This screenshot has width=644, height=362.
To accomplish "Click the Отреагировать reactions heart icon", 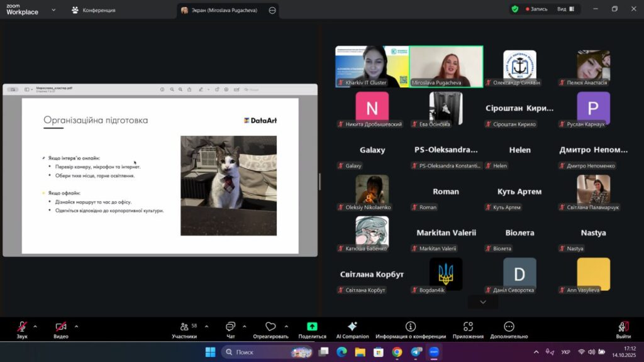I will 270,327.
